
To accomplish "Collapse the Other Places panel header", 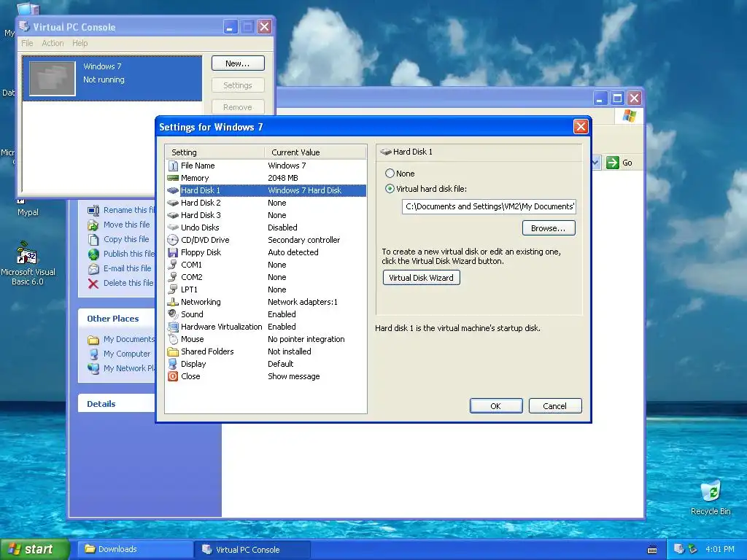I will 116,319.
